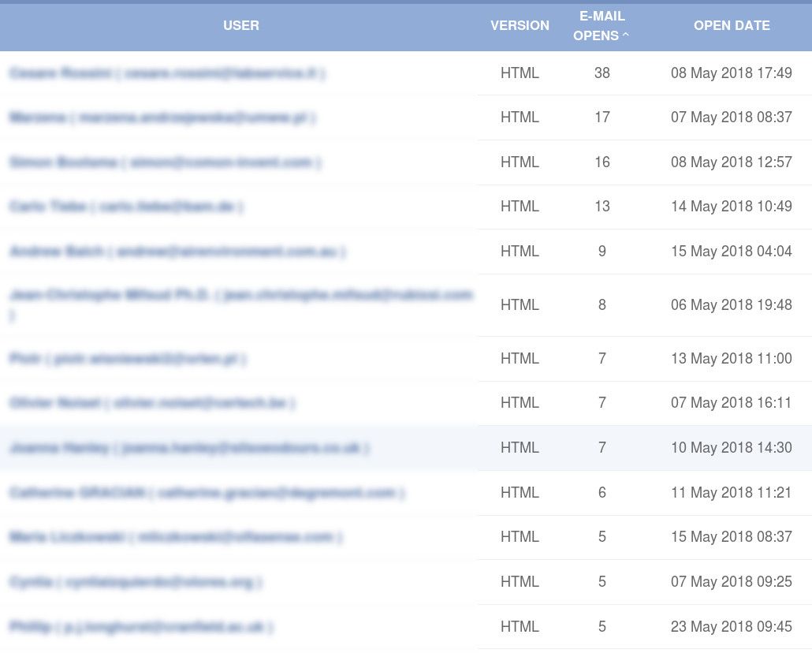Click the e-mail opens value 17

click(x=602, y=118)
